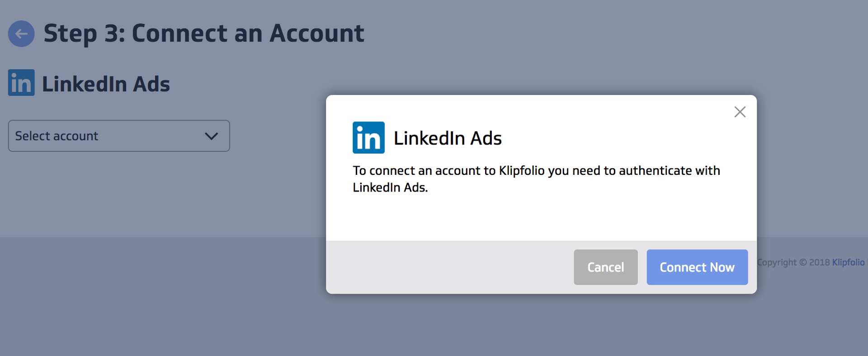Viewport: 868px width, 356px height.
Task: Open the Select account dropdown
Action: coord(118,136)
